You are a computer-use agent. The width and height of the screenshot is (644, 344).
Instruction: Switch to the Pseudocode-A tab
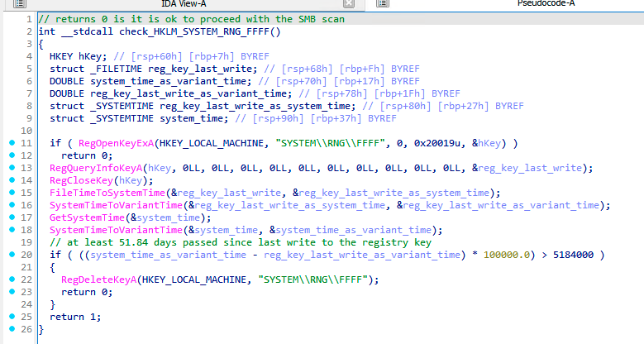546,4
